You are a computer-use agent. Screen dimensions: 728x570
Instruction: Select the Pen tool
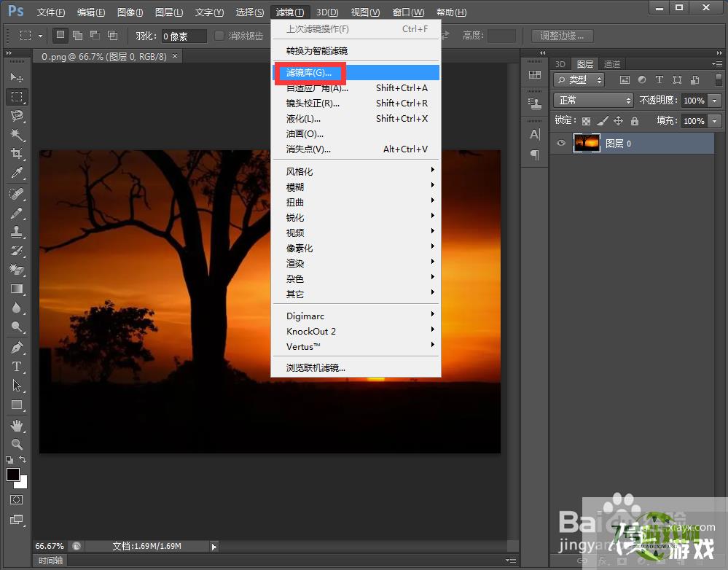click(x=17, y=348)
